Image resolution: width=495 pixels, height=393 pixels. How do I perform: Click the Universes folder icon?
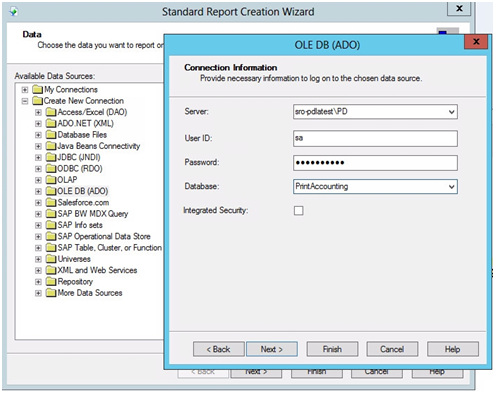51,259
